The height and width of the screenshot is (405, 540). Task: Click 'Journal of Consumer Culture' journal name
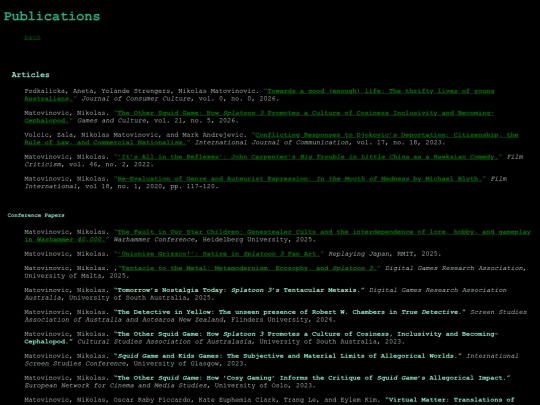coord(136,98)
